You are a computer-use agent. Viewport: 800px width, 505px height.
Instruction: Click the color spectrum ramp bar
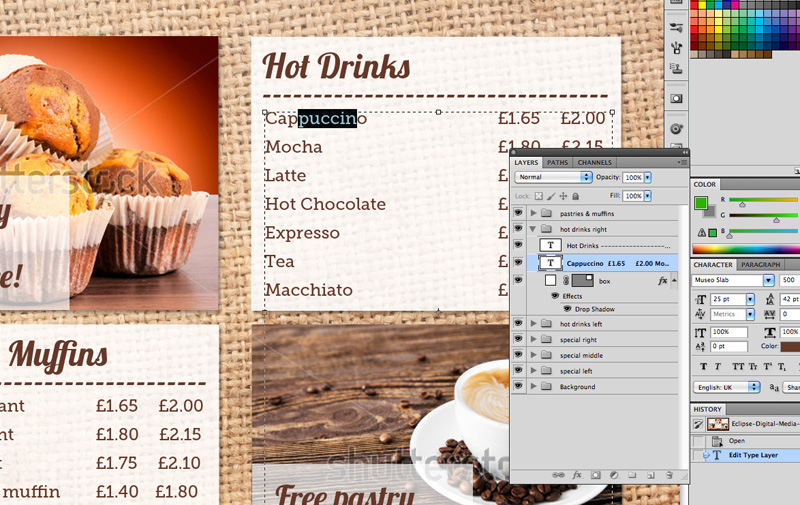point(746,249)
